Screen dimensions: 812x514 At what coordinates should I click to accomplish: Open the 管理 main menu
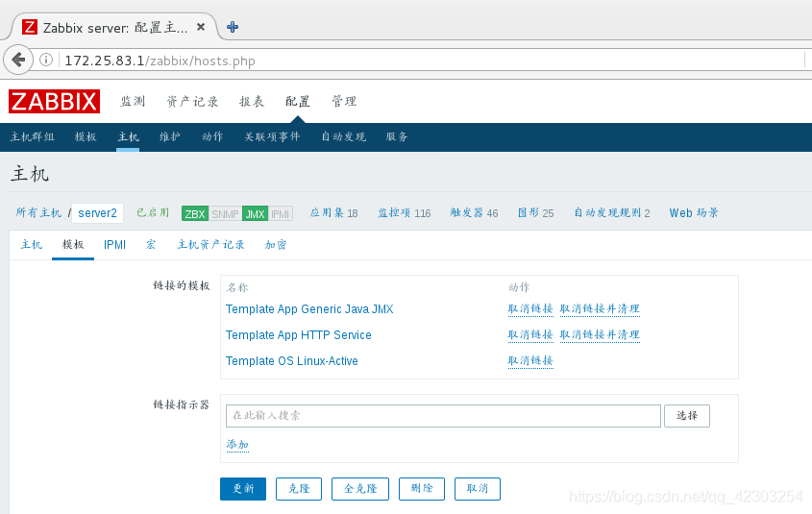click(344, 101)
